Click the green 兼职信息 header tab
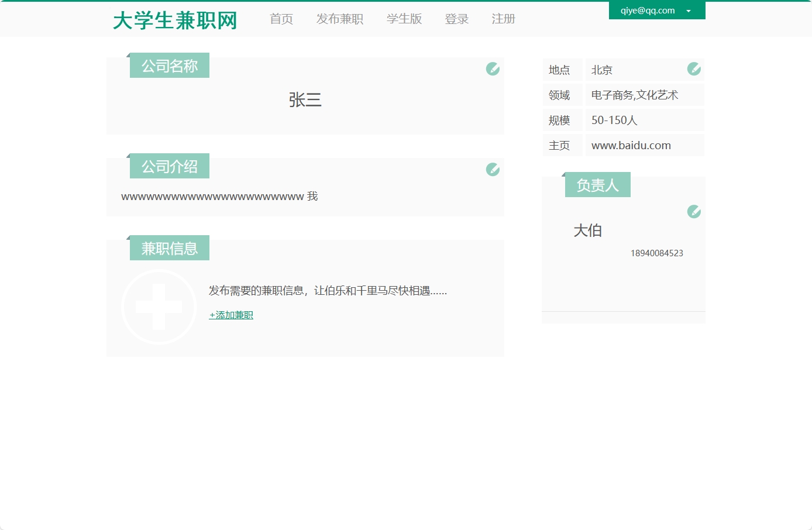 coord(169,247)
